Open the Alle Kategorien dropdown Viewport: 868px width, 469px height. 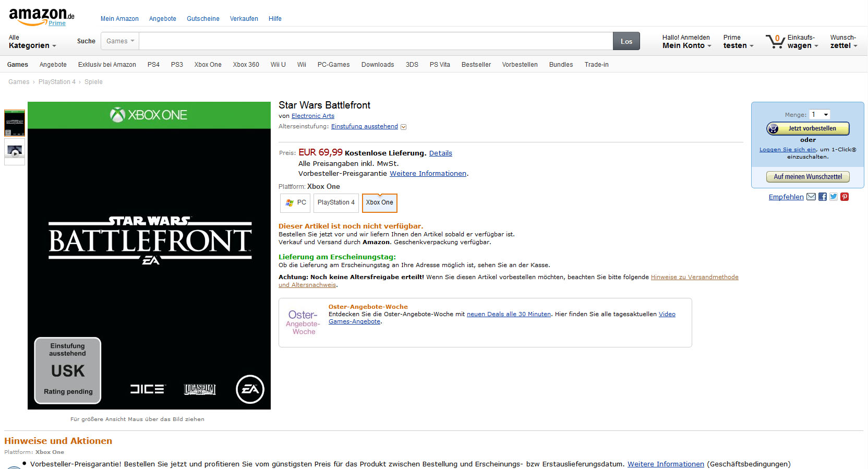[x=32, y=42]
